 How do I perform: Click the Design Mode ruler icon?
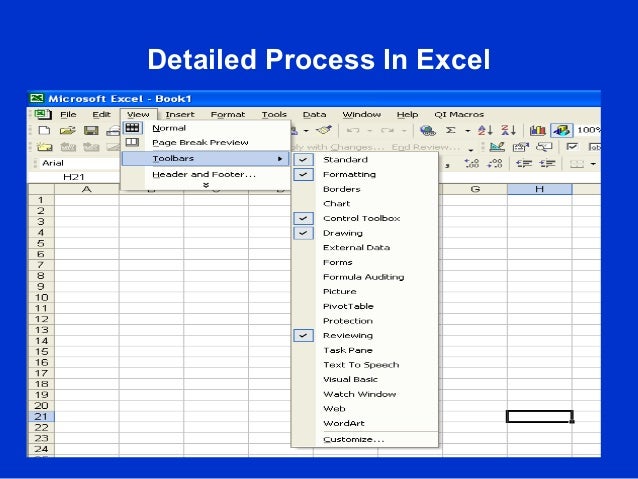click(497, 147)
